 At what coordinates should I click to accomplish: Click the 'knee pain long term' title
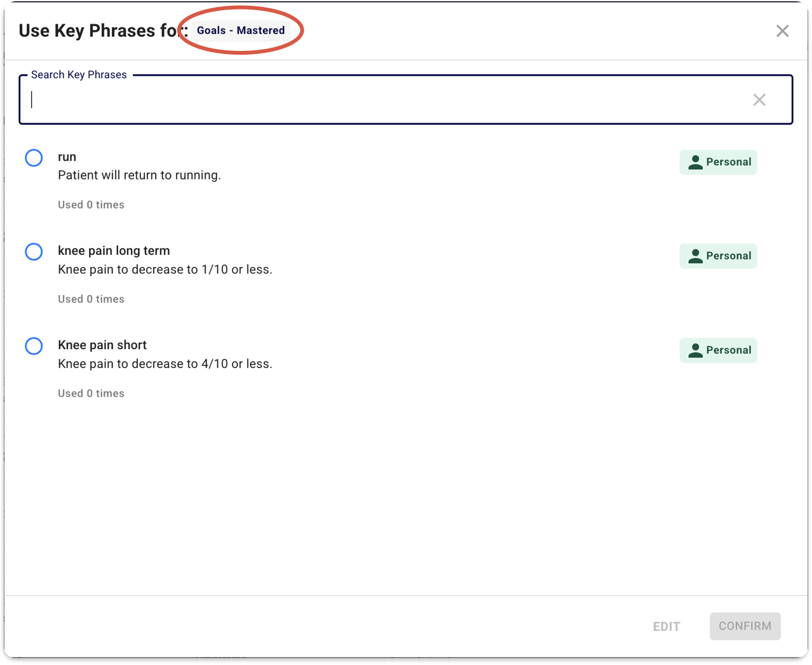pyautogui.click(x=114, y=251)
